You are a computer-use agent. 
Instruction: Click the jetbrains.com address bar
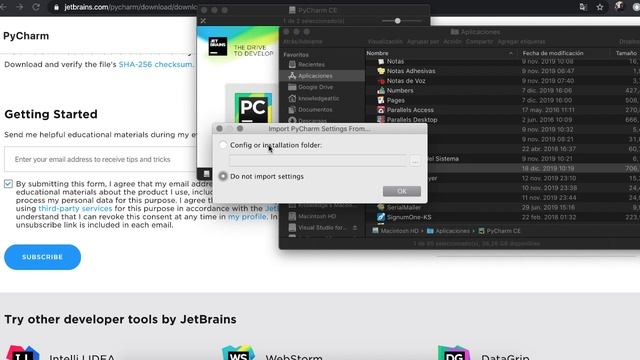(130, 7)
